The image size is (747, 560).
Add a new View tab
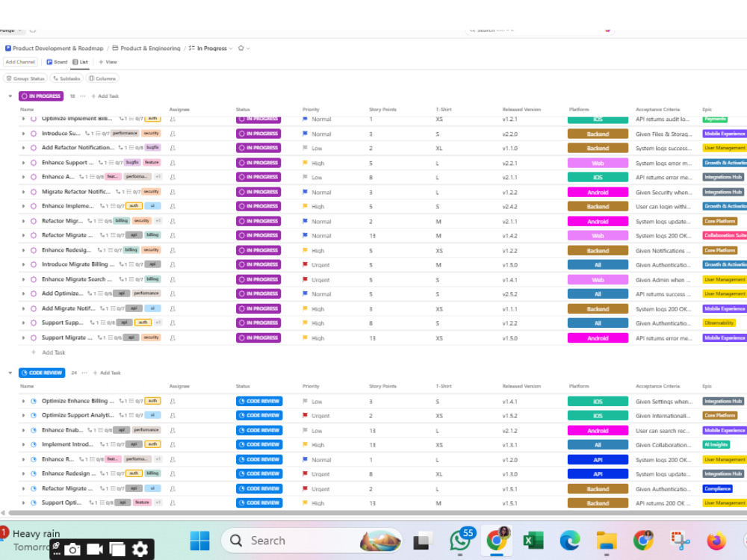click(x=108, y=62)
